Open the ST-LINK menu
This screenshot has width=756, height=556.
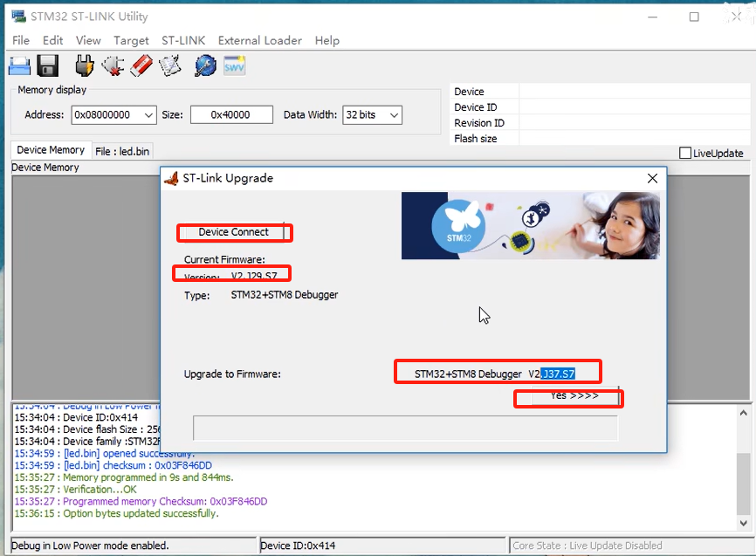[183, 40]
